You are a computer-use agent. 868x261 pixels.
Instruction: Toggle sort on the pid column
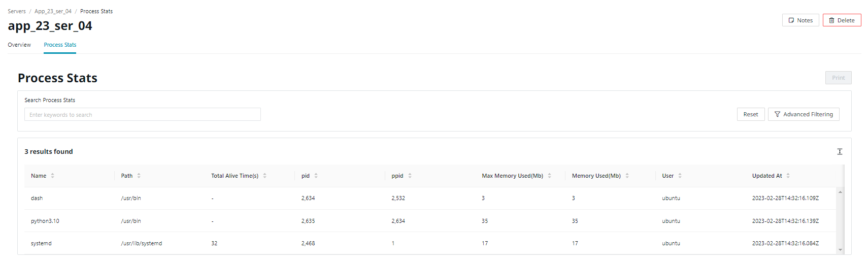pyautogui.click(x=316, y=176)
